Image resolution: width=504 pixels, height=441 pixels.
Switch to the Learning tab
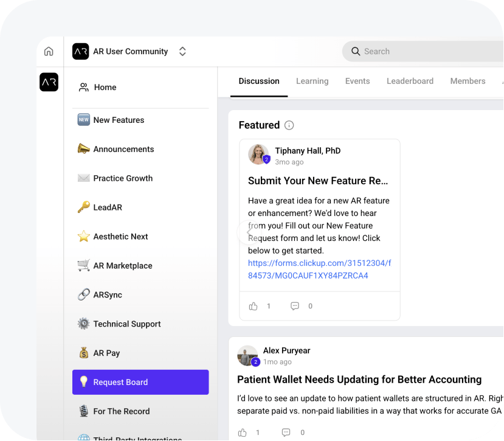312,81
